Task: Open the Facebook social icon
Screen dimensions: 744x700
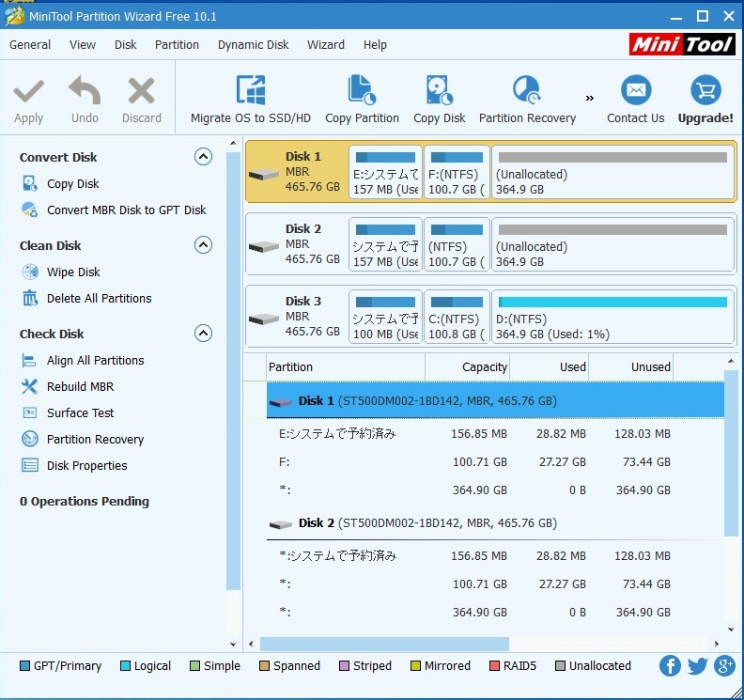Action: [x=670, y=665]
